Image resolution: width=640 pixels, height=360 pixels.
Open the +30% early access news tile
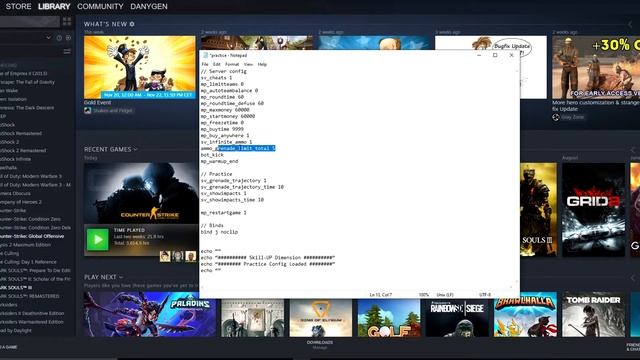point(596,67)
